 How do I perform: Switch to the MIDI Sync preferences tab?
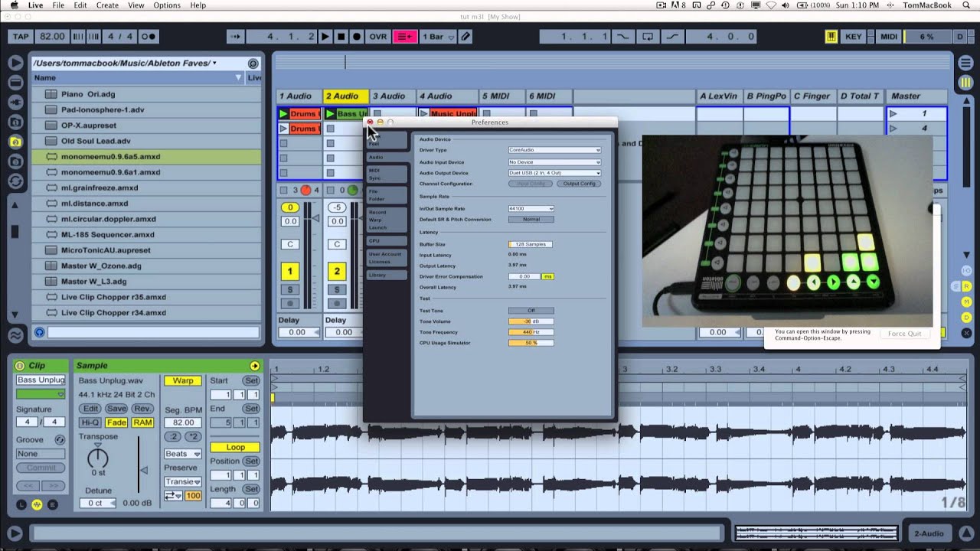[x=386, y=174]
